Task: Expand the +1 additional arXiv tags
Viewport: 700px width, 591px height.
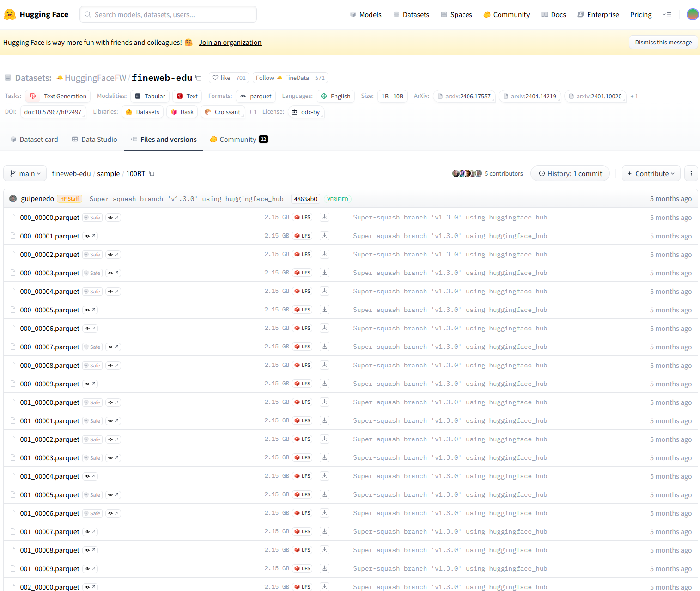Action: point(634,96)
